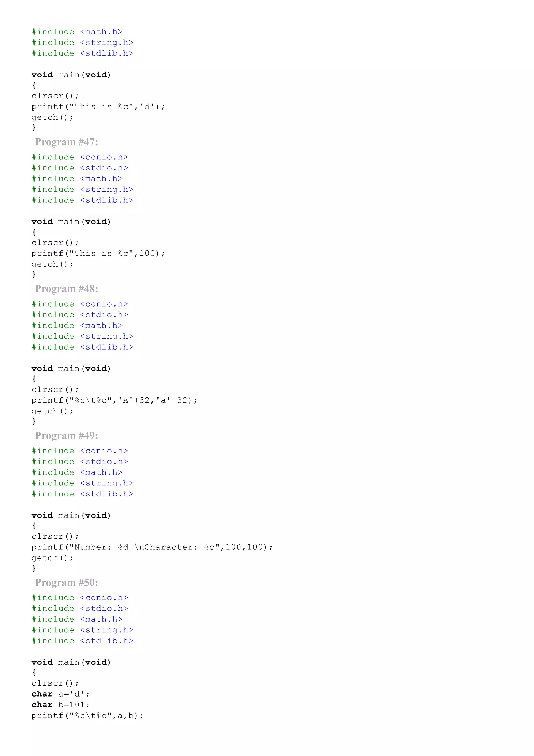The image size is (534, 756).
Task: Click 'getch();' under Program #47
Action: 52,264
